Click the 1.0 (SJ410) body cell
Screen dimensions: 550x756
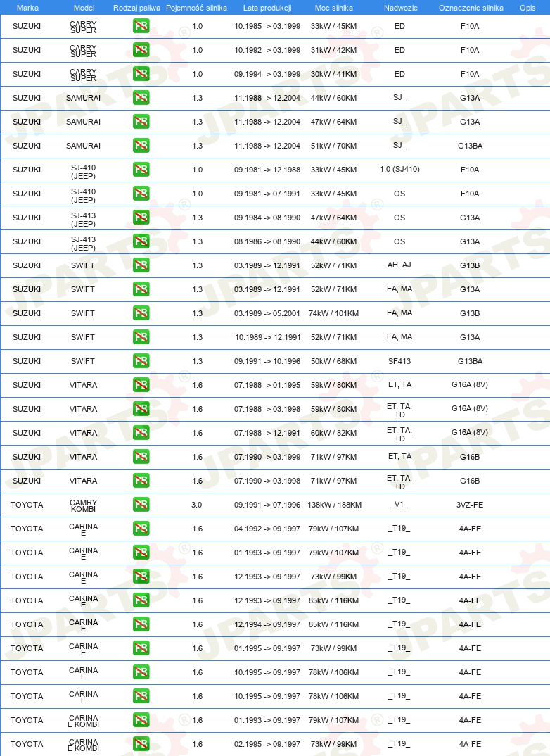[x=399, y=169]
